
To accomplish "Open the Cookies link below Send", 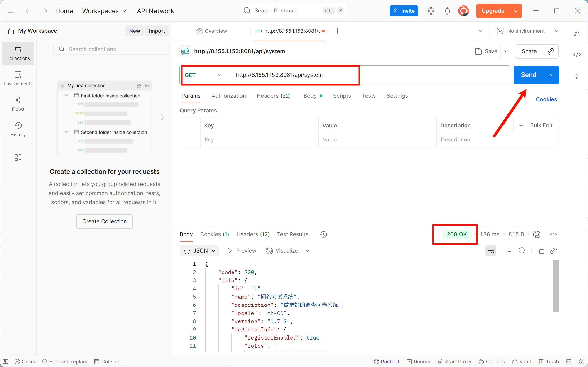I will point(546,99).
